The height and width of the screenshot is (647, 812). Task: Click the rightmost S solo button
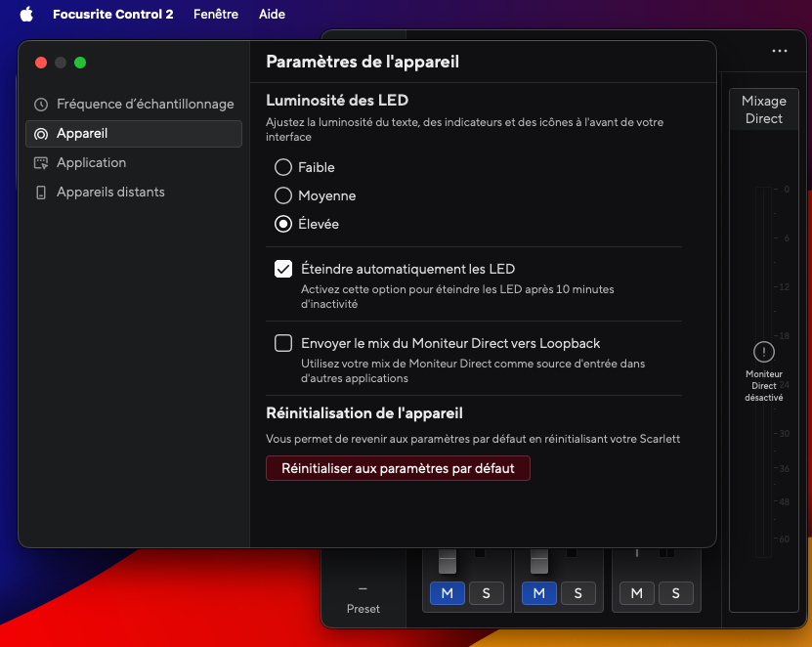tap(675, 592)
